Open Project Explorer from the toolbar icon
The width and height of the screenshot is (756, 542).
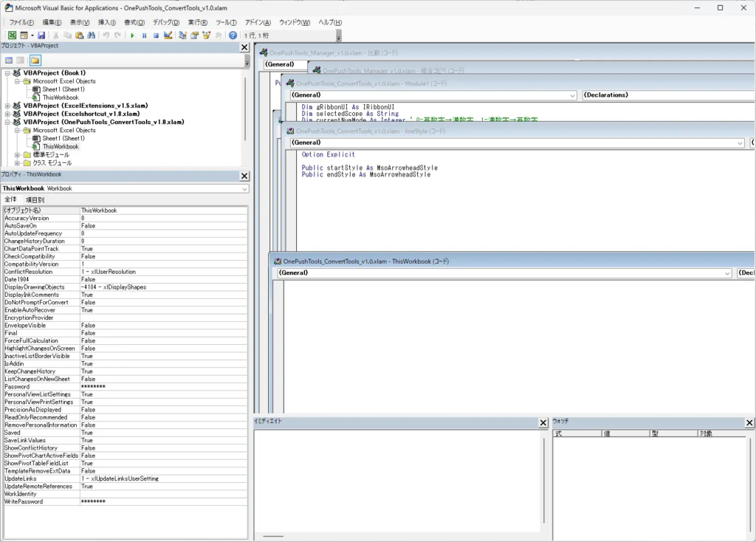182,35
